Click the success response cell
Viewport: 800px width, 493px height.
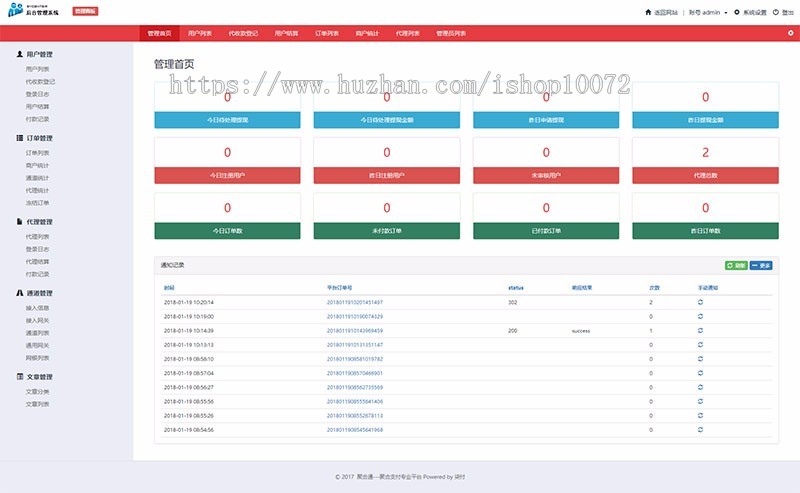coord(581,331)
